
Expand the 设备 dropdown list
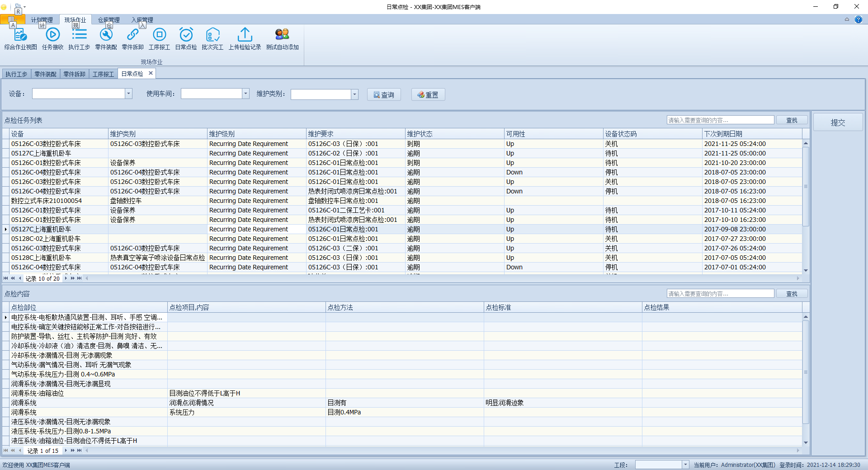128,94
